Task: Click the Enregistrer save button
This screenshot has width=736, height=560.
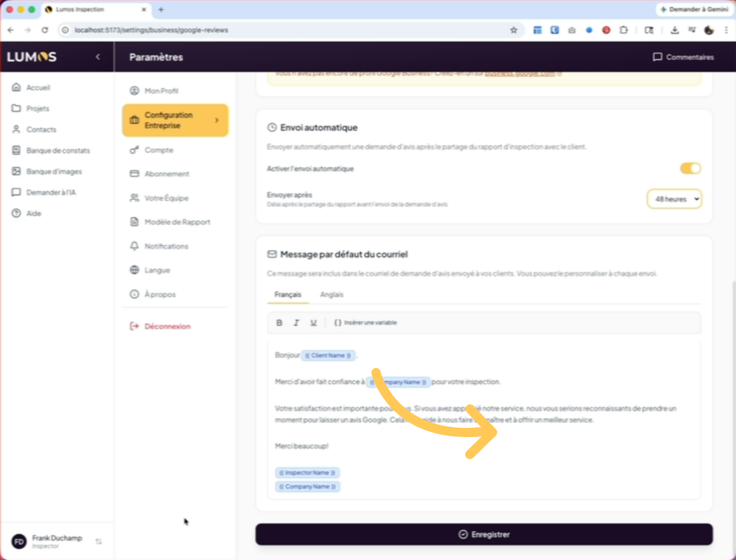Action: pyautogui.click(x=483, y=534)
